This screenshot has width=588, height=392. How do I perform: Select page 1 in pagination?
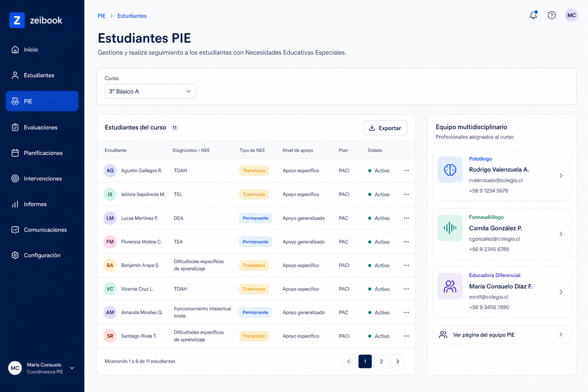[365, 361]
